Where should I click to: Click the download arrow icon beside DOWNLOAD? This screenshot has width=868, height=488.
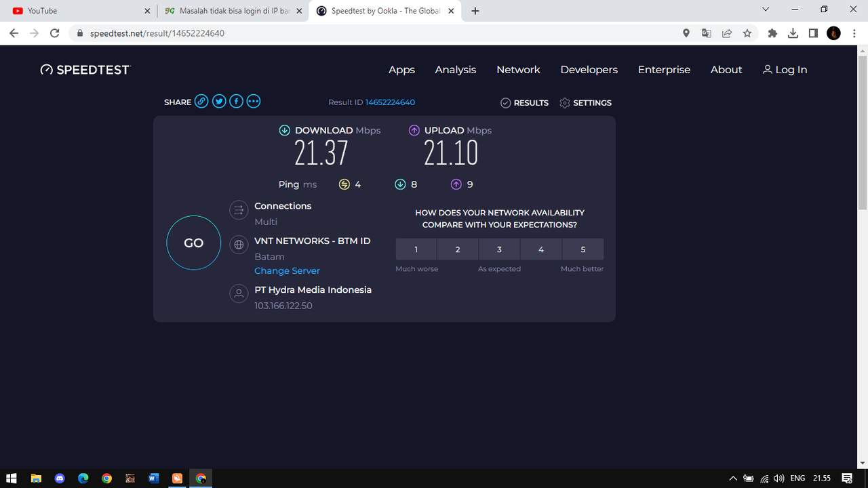click(285, 130)
